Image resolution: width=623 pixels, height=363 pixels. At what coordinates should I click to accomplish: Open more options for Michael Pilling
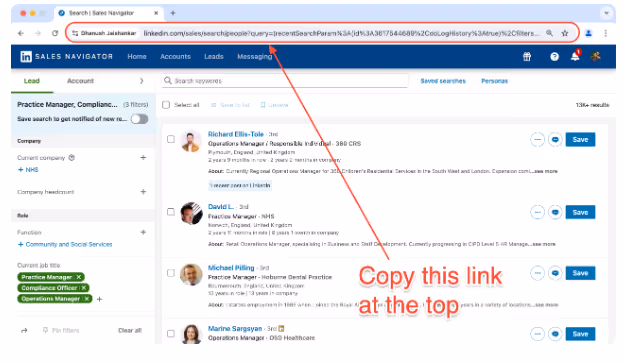click(x=537, y=273)
